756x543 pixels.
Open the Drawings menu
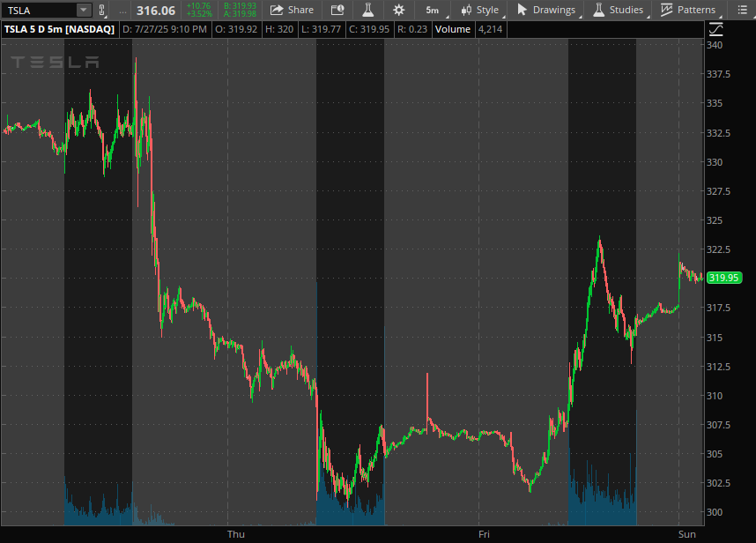click(546, 10)
